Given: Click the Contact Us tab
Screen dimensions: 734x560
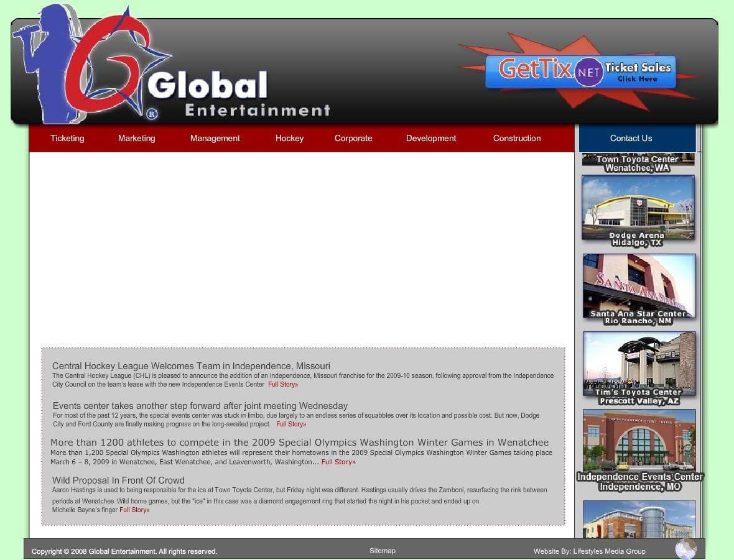Looking at the screenshot, I should (x=637, y=138).
